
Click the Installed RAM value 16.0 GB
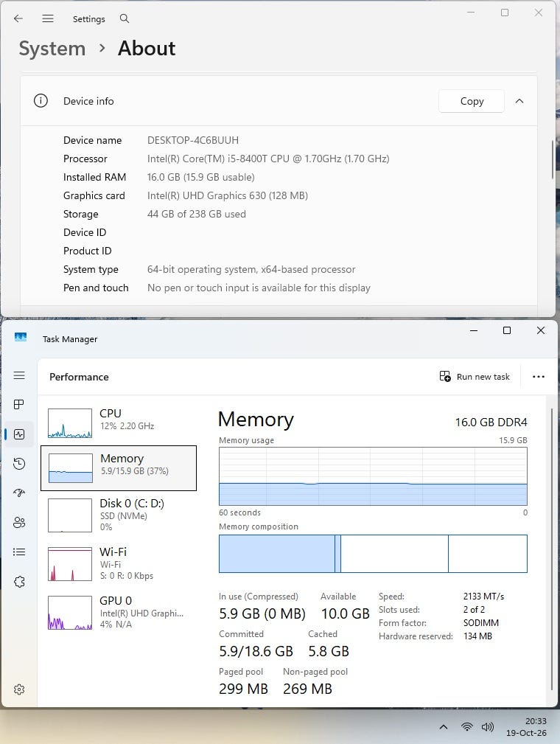[200, 178]
